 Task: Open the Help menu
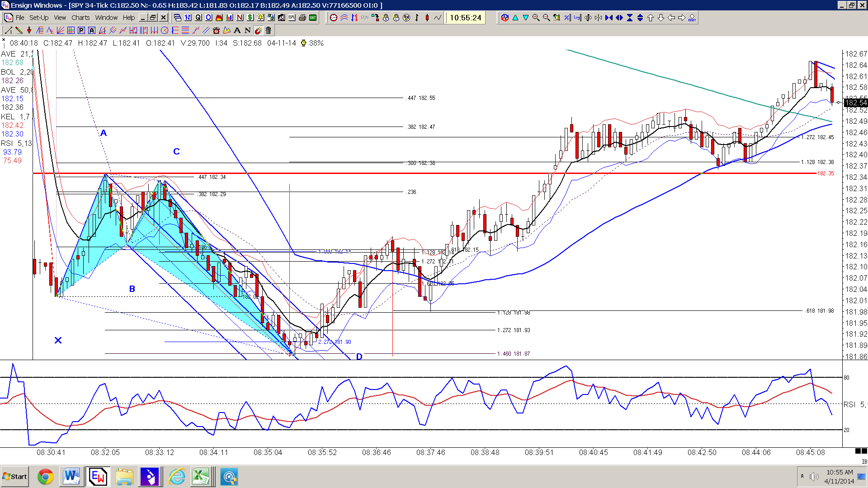pyautogui.click(x=129, y=18)
